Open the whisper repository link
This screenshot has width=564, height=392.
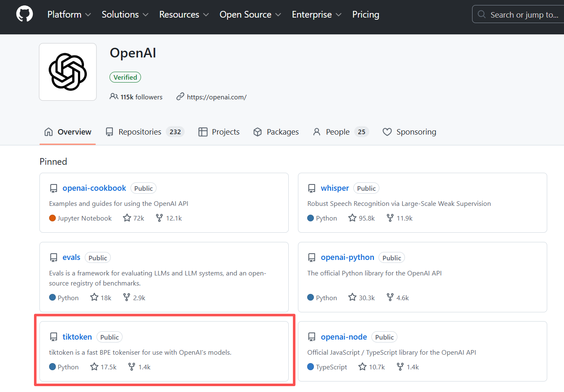(x=335, y=188)
